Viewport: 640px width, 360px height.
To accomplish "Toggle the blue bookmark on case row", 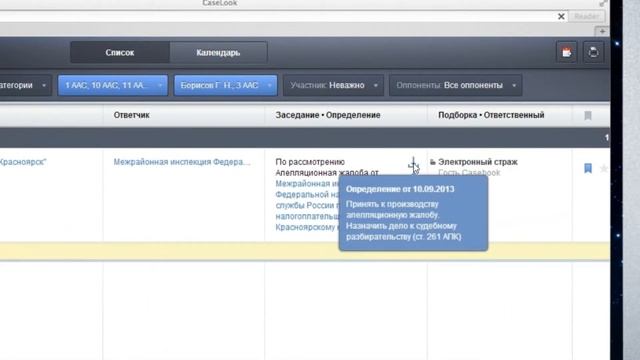I will point(588,168).
